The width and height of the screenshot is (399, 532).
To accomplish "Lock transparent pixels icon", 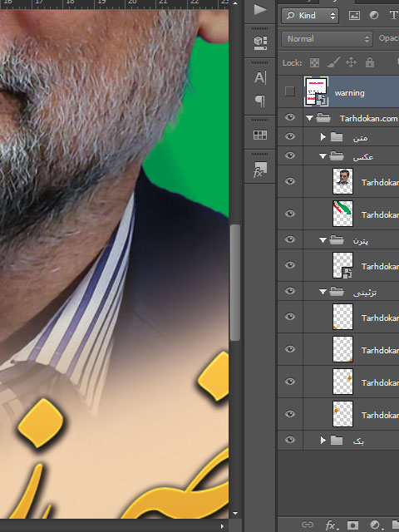I will (314, 63).
